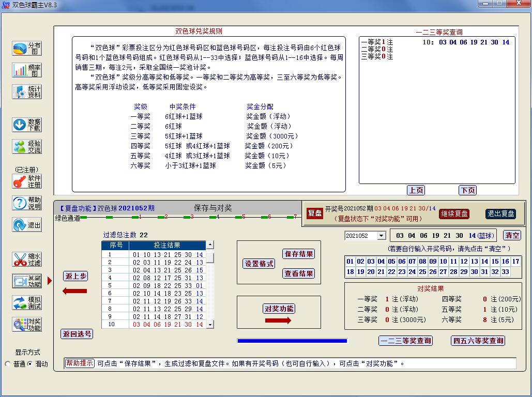
Task: Click the 保存结果 save results button
Action: pyautogui.click(x=299, y=254)
